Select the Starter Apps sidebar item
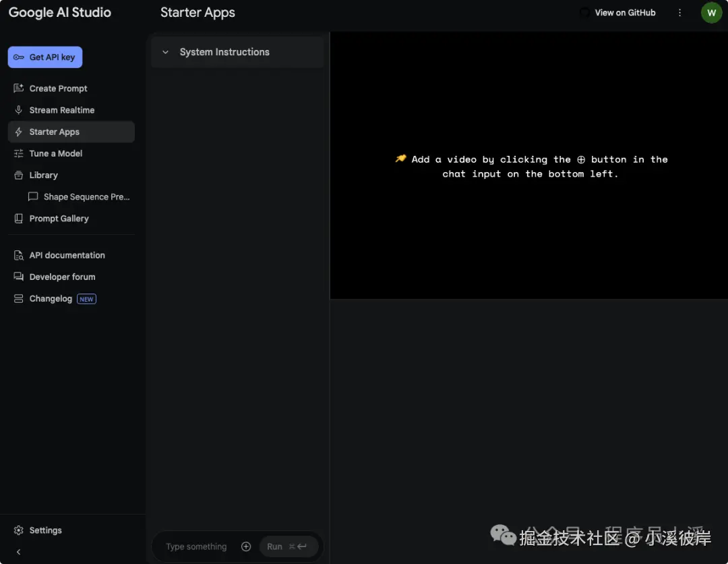 [x=71, y=132]
